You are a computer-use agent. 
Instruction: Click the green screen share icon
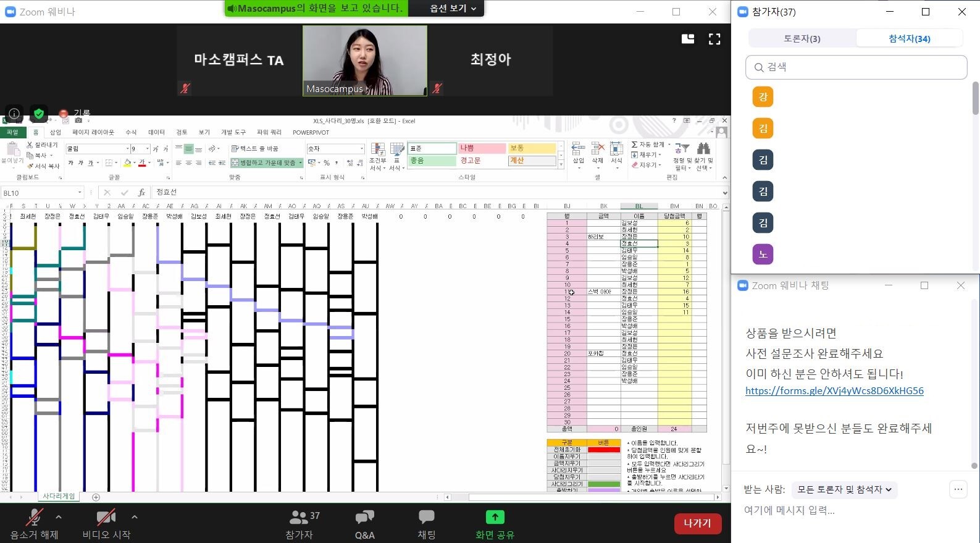click(x=495, y=517)
